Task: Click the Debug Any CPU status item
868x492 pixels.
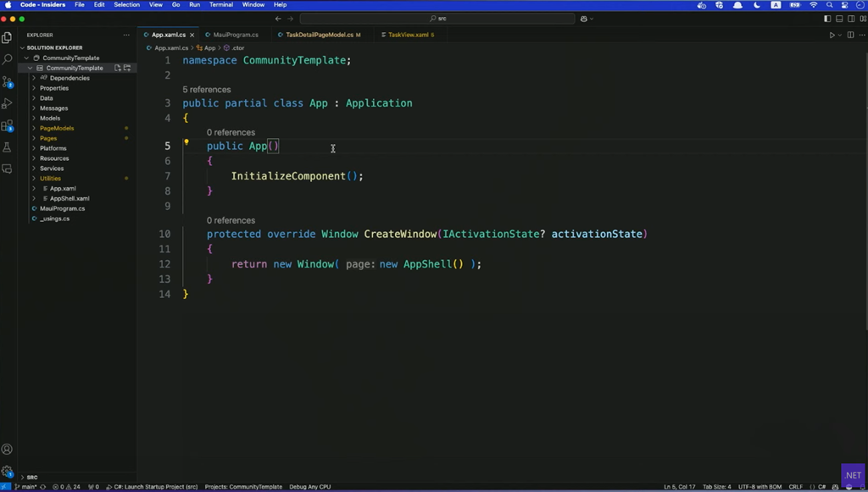Action: 310,487
